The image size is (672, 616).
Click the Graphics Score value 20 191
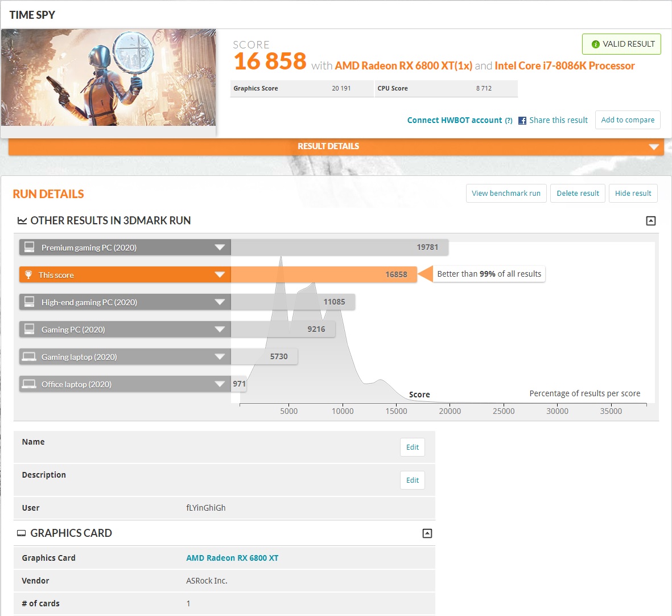click(341, 88)
